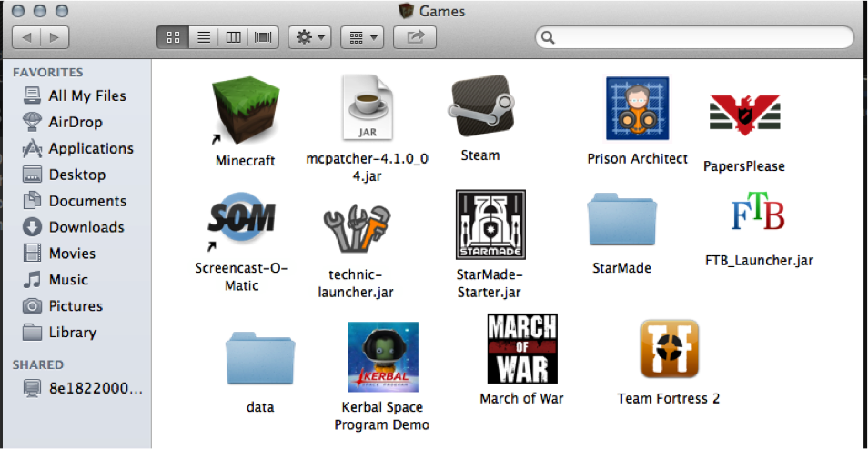The image size is (868, 449).
Task: Click the Share toolbar button
Action: pyautogui.click(x=415, y=37)
